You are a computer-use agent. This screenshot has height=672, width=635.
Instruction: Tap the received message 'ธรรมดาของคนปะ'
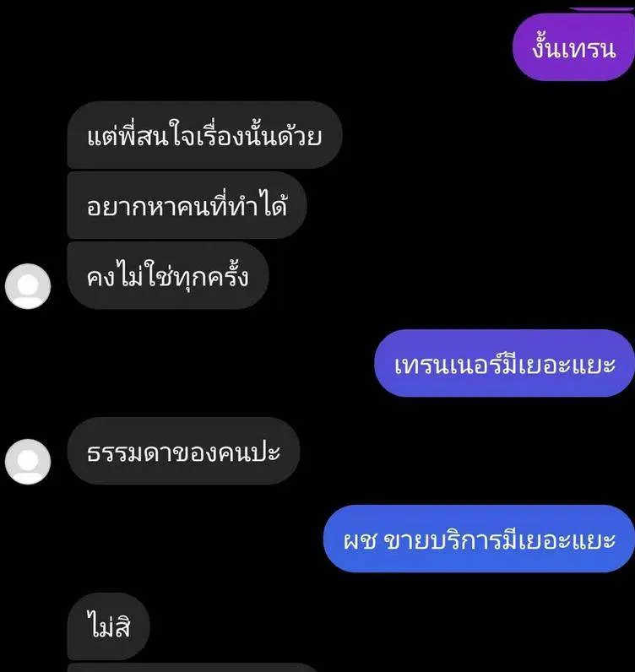click(x=183, y=451)
